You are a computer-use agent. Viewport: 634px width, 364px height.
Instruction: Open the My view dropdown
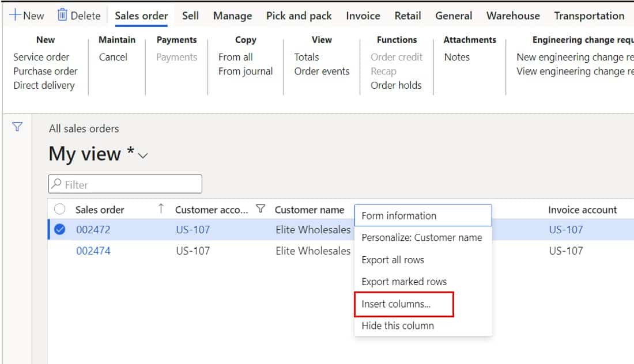[142, 154]
